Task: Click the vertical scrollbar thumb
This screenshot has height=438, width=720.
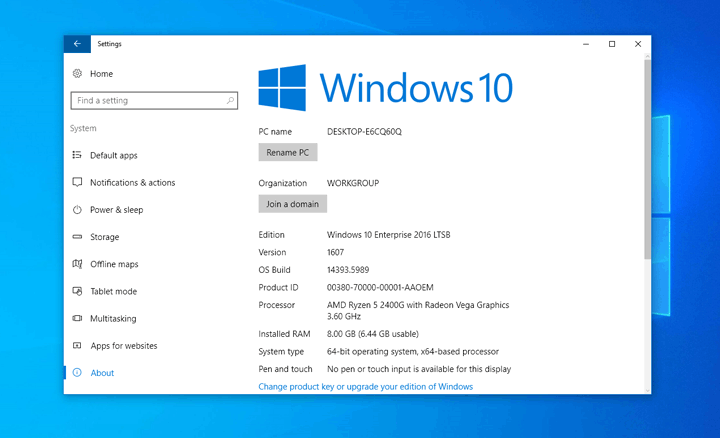Action: (x=647, y=159)
